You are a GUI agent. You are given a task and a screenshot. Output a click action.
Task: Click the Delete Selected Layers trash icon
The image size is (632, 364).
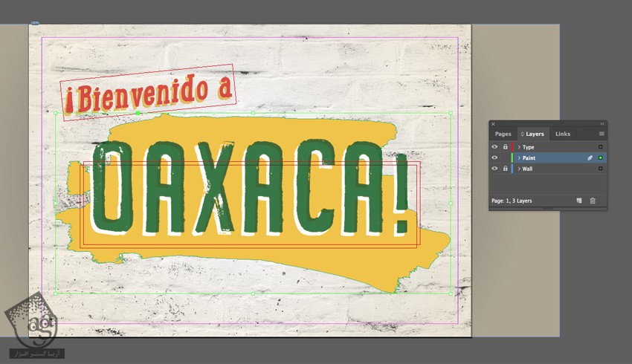[x=593, y=201]
